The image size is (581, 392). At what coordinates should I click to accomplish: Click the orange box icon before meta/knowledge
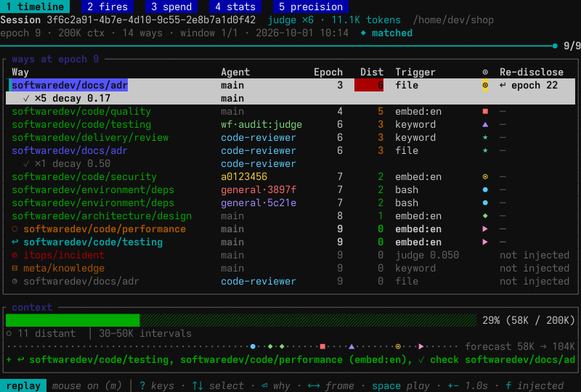[15, 268]
